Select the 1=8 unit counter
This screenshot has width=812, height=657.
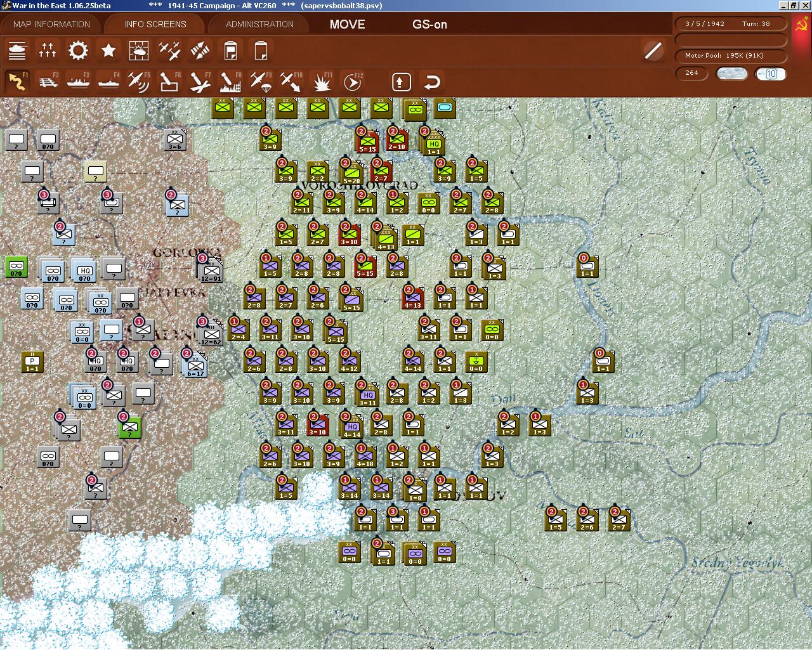tap(415, 489)
